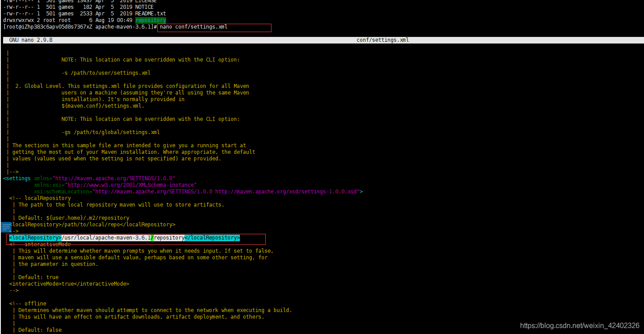
Task: Click the 'nano conf/settings.xml' command text
Action: pyautogui.click(x=194, y=27)
